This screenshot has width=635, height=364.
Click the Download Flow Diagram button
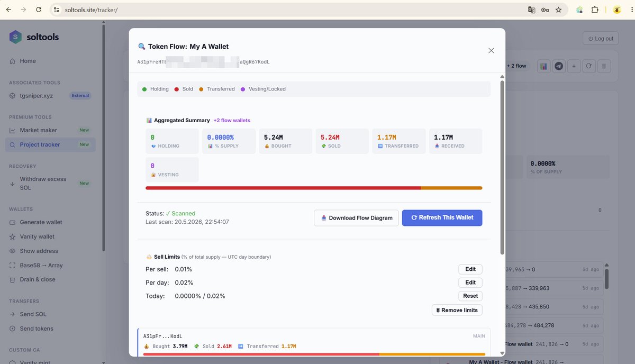356,218
